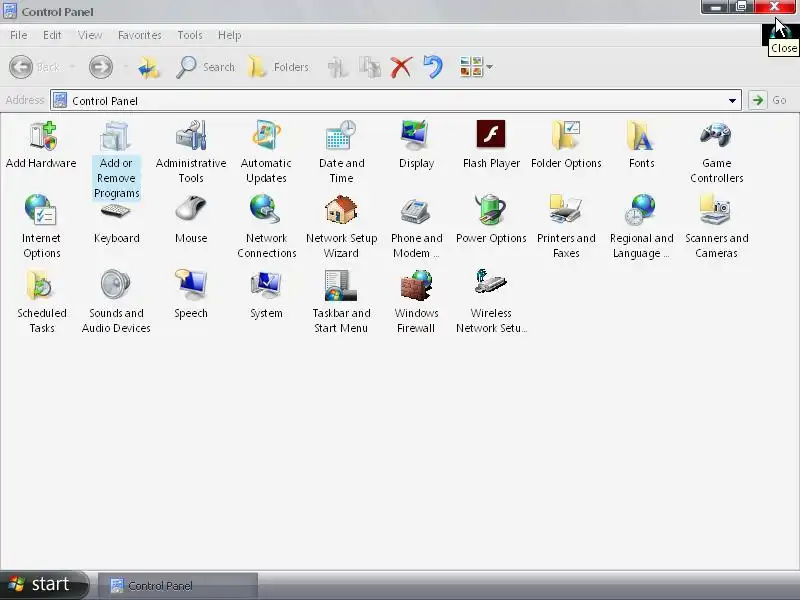Expand the Forward button history arrow

pos(125,67)
